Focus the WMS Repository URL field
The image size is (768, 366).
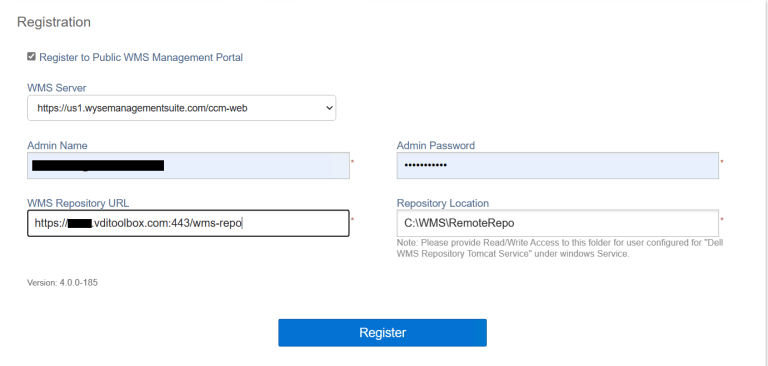click(188, 223)
